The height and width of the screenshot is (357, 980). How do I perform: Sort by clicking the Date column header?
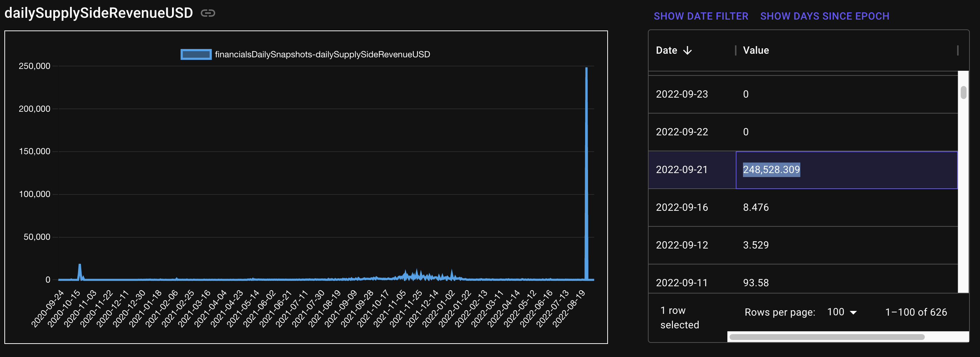coord(666,50)
